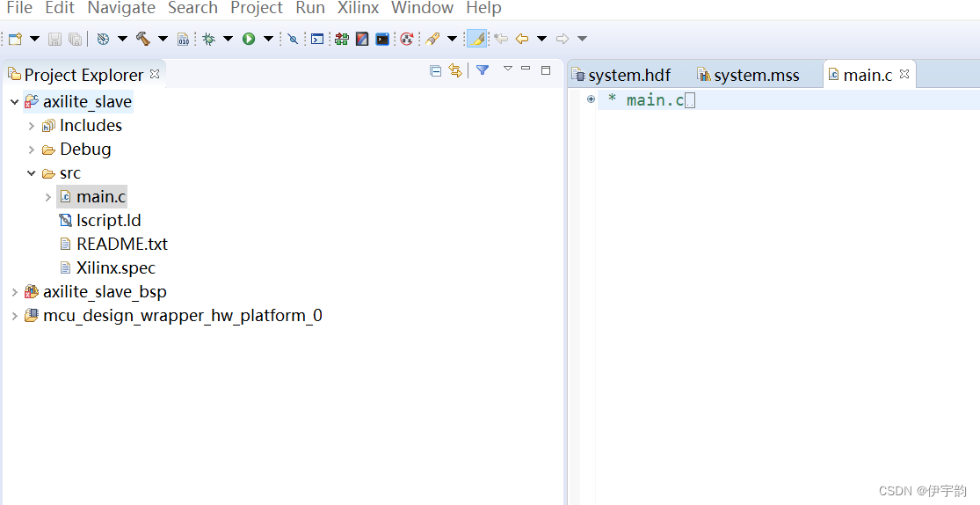Click the binary 010 file icon
980x505 pixels.
tap(183, 39)
